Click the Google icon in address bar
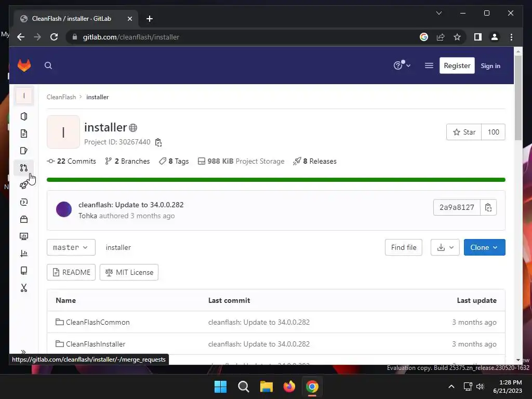Screen dimensions: 532x399 [424, 37]
